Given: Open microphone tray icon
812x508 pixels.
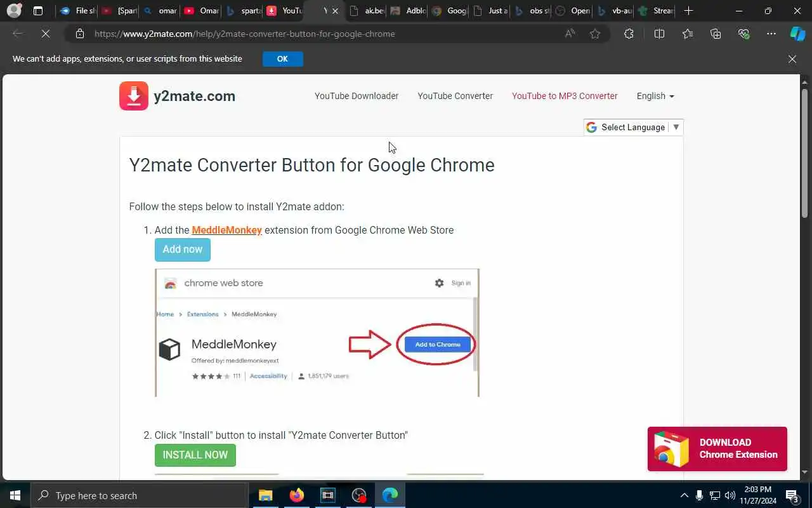Looking at the screenshot, I should [x=699, y=495].
